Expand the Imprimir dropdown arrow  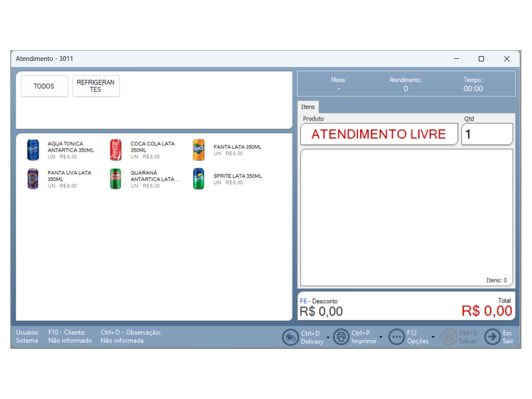click(x=381, y=337)
